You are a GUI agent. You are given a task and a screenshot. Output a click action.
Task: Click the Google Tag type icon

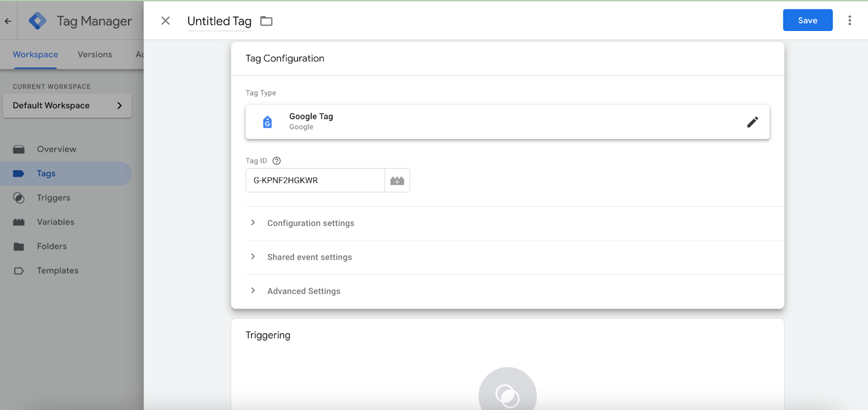click(x=267, y=122)
